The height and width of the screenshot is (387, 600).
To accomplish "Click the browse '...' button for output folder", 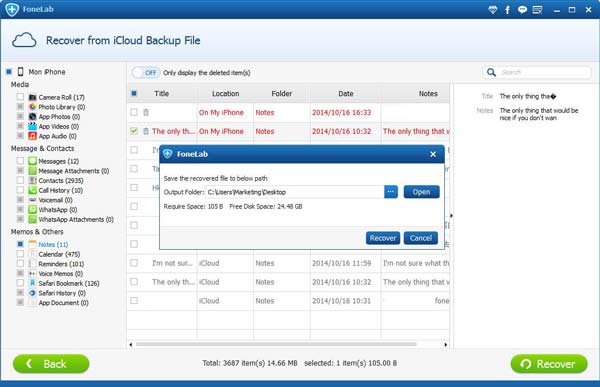I will pyautogui.click(x=391, y=192).
